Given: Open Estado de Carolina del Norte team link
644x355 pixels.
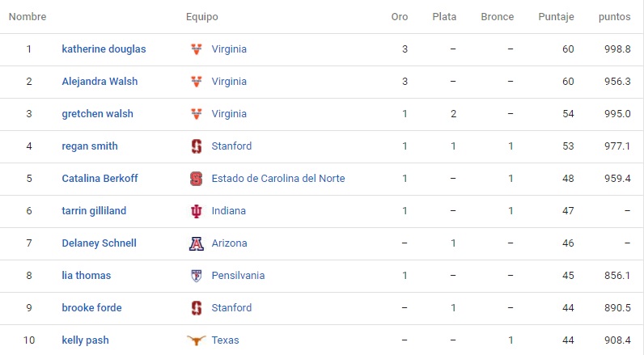Looking at the screenshot, I should click(278, 179).
